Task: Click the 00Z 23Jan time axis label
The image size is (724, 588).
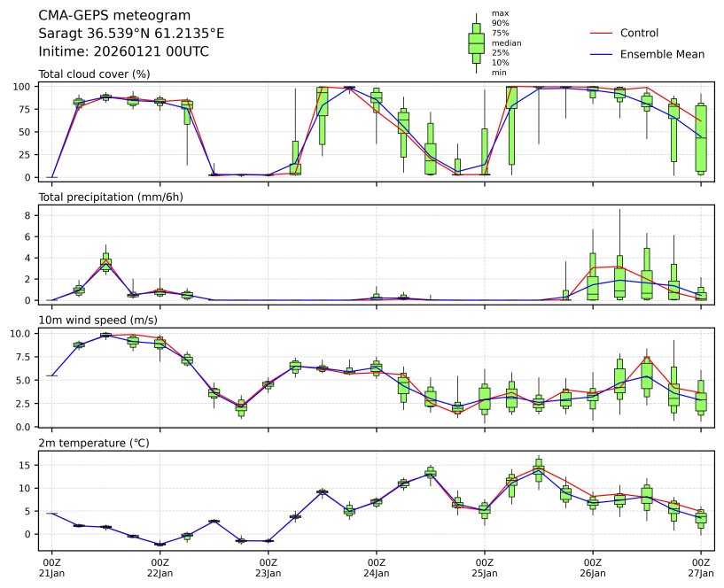Action: click(268, 567)
